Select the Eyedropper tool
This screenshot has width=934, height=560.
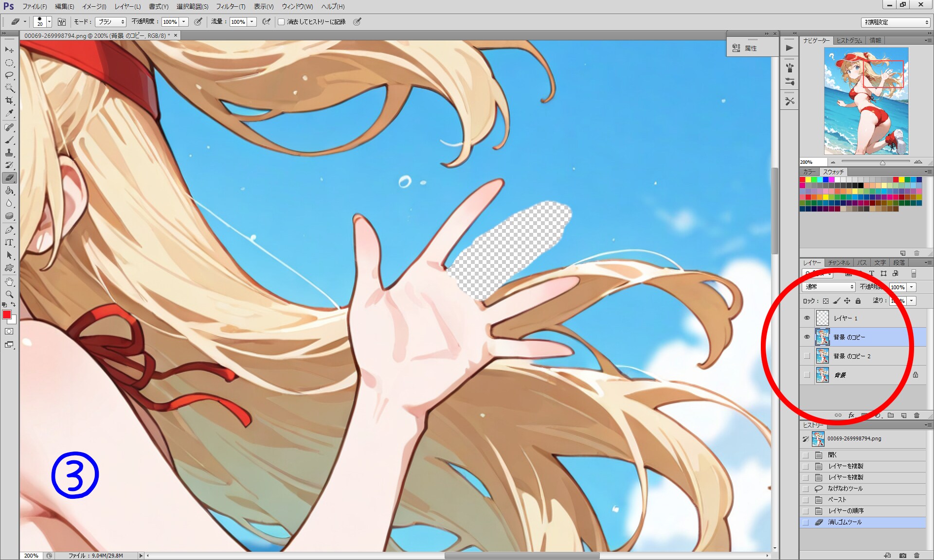9,113
